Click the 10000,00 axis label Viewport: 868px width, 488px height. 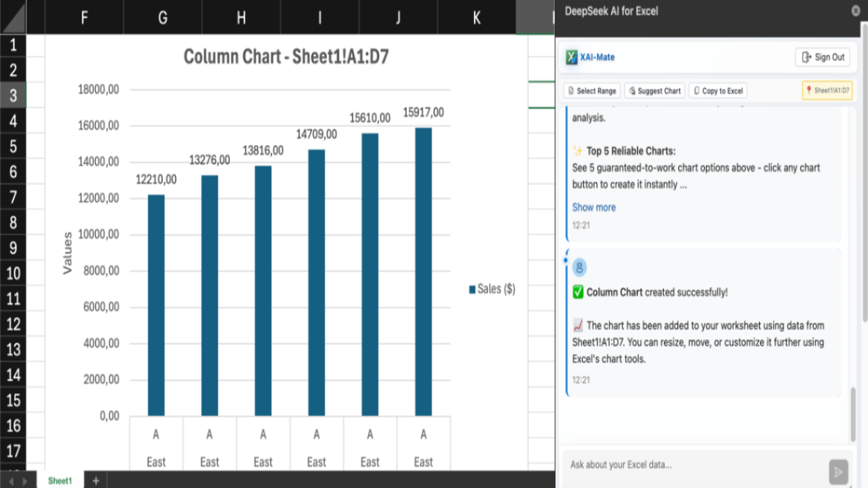coord(99,235)
